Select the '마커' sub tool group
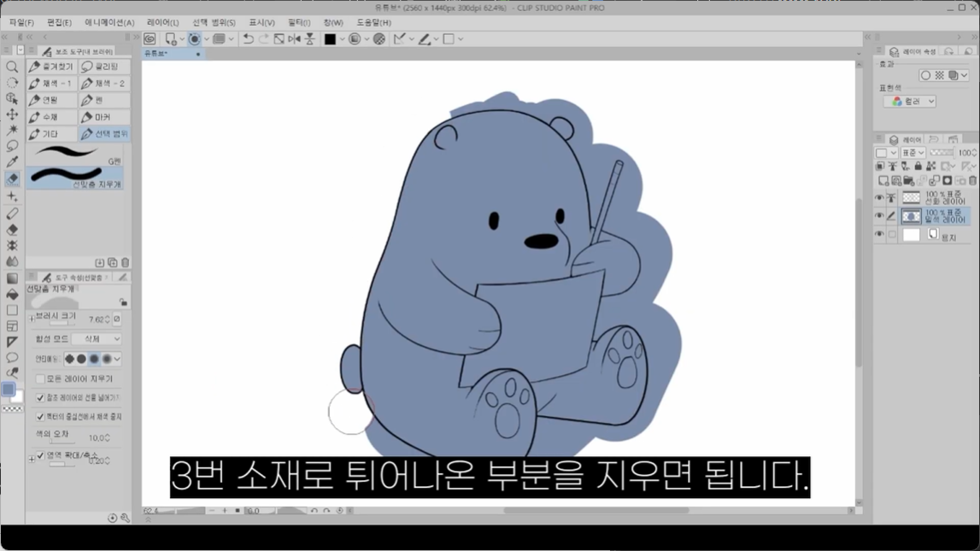 point(104,117)
